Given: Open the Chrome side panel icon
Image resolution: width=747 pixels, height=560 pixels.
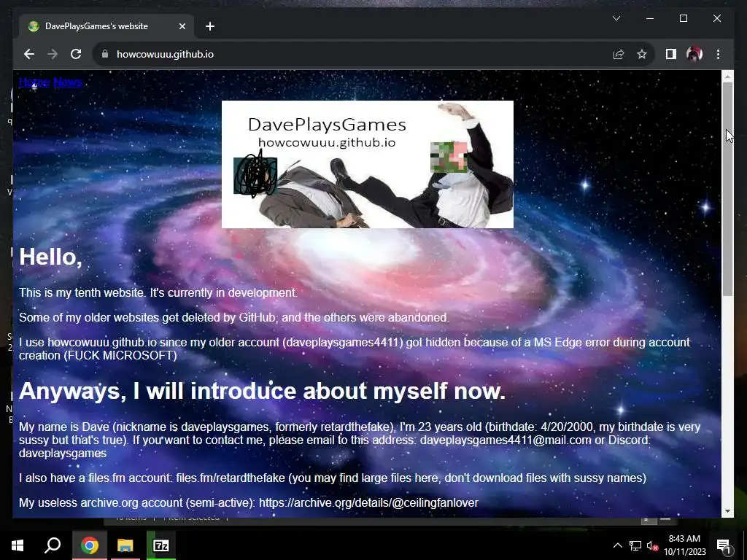Looking at the screenshot, I should pos(671,54).
